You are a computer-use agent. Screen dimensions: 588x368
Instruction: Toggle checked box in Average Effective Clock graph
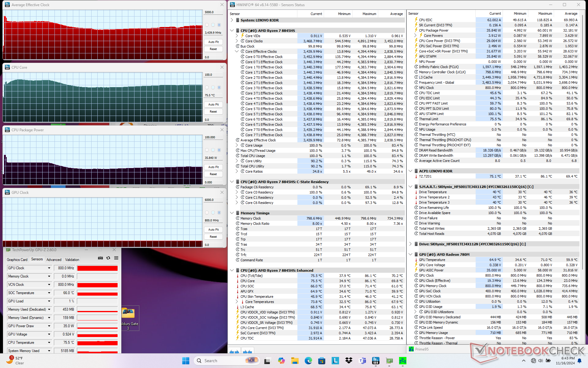(219, 25)
